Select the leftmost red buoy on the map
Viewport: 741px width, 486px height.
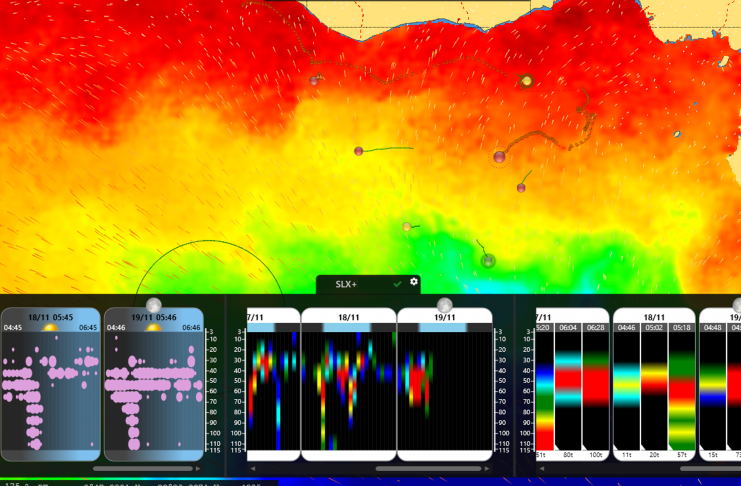click(x=358, y=151)
